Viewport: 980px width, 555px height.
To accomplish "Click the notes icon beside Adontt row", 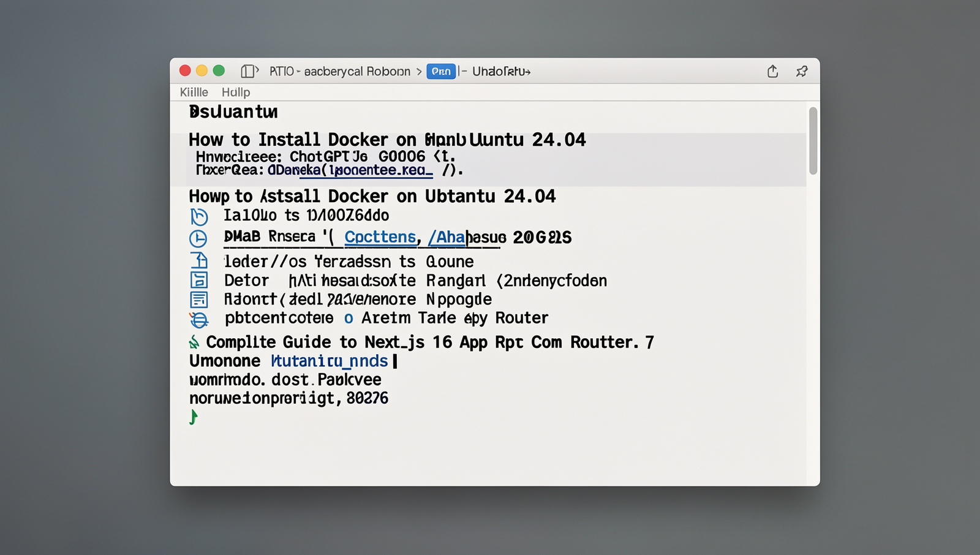I will 199,300.
